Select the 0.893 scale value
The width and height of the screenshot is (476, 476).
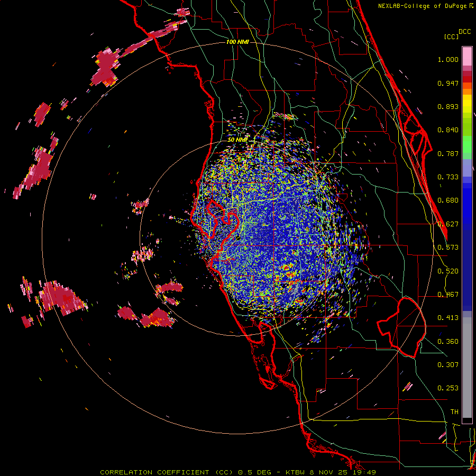tap(448, 106)
